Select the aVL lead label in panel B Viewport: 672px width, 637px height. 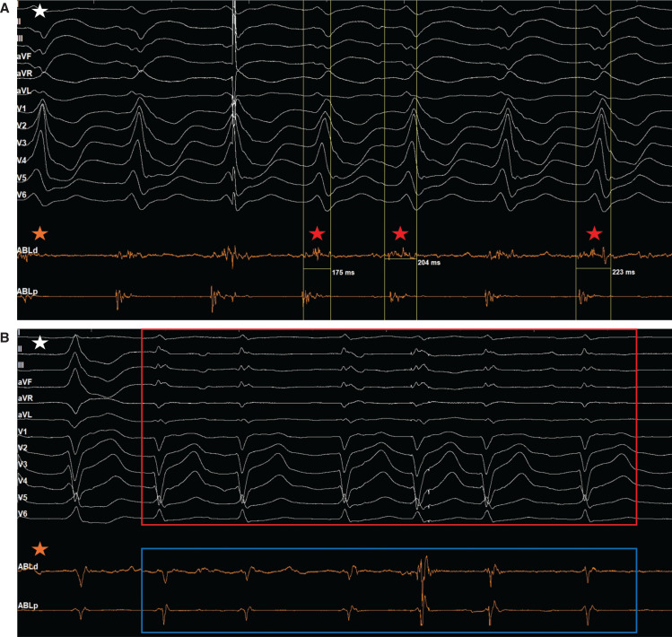point(25,415)
